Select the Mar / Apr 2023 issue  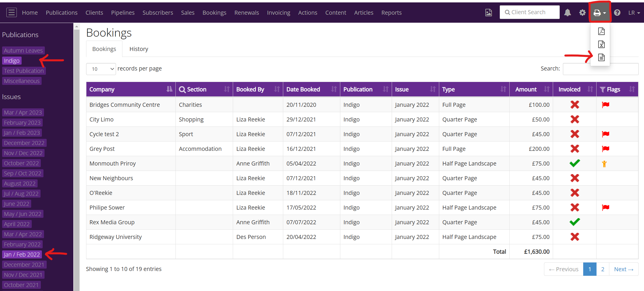pyautogui.click(x=23, y=112)
